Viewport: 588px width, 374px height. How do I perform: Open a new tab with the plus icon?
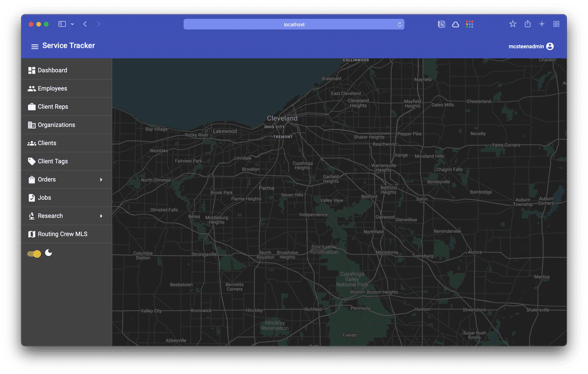point(542,24)
